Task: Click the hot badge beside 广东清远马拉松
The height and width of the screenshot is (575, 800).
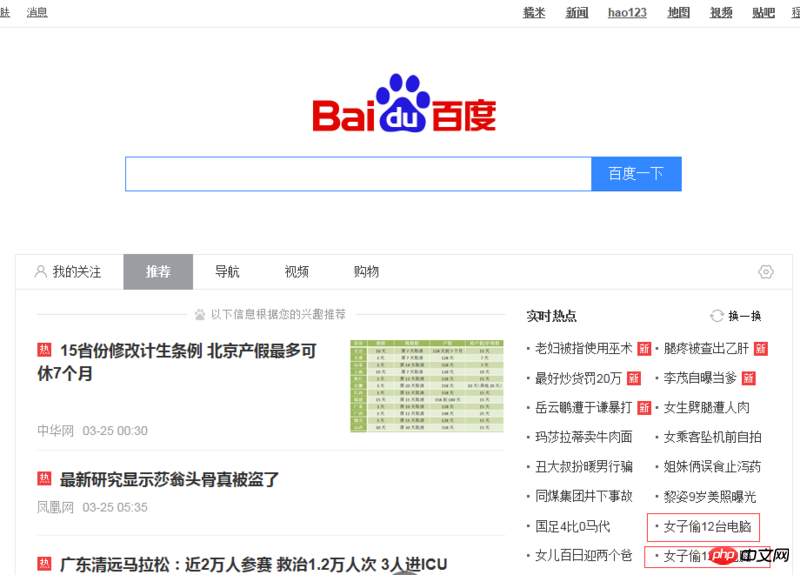Action: [x=44, y=564]
